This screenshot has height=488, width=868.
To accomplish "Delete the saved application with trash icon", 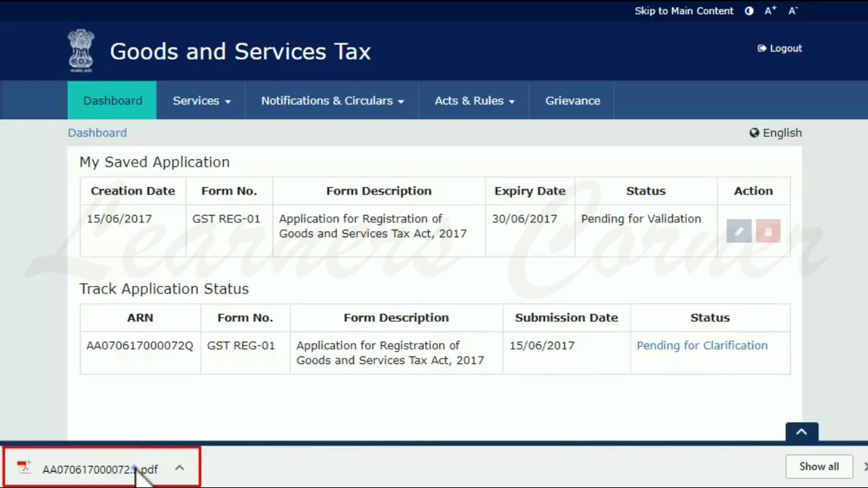I will 768,231.
